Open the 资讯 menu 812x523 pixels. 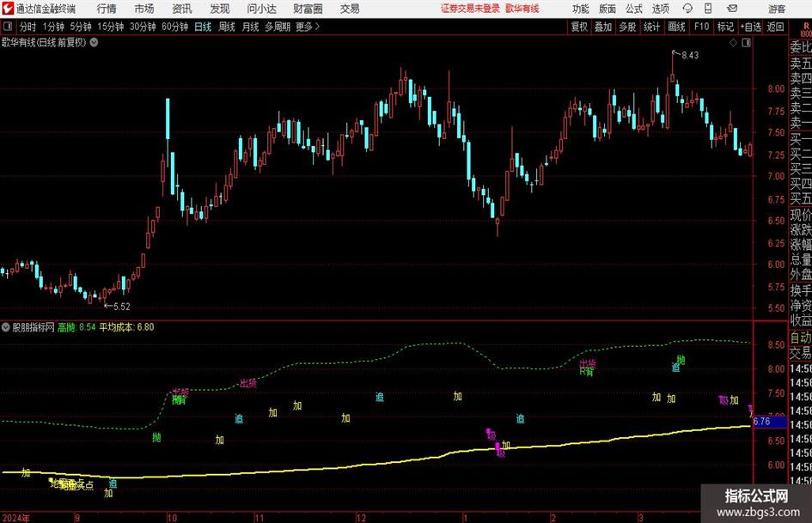point(182,9)
